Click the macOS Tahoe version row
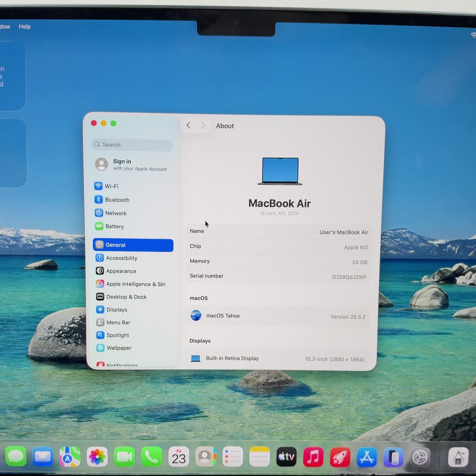The image size is (476, 476). click(x=278, y=316)
